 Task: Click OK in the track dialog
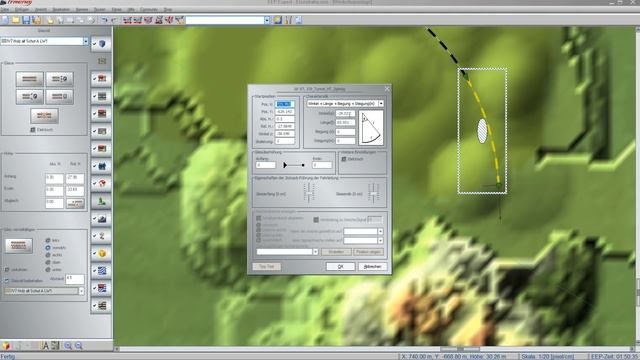tap(340, 267)
